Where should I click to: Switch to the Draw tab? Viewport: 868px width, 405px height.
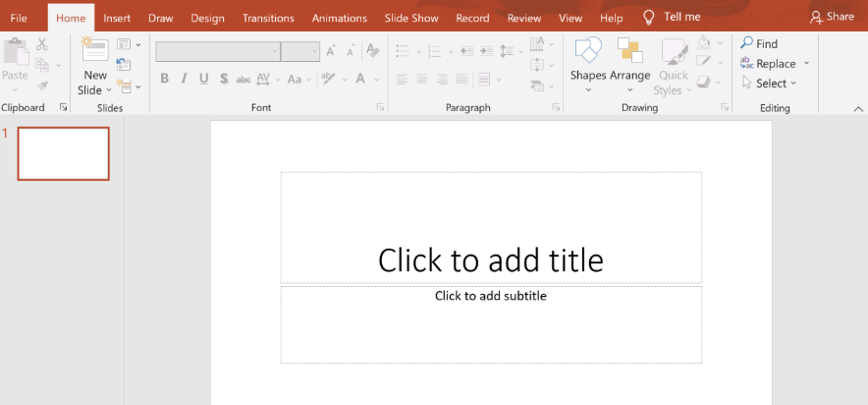(x=160, y=18)
